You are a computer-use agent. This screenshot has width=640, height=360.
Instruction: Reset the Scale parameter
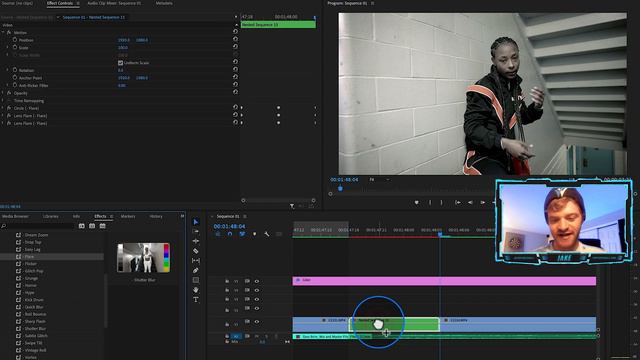coord(236,47)
